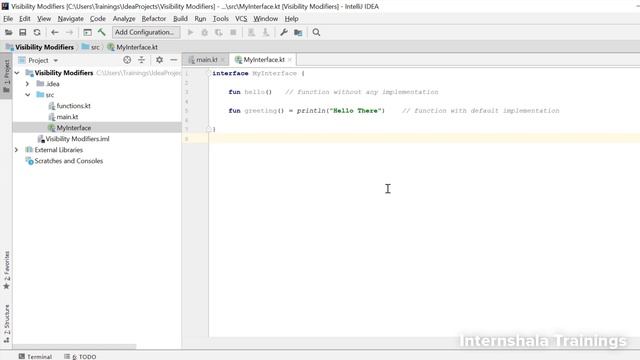Open the Navigate menu

(x=70, y=19)
